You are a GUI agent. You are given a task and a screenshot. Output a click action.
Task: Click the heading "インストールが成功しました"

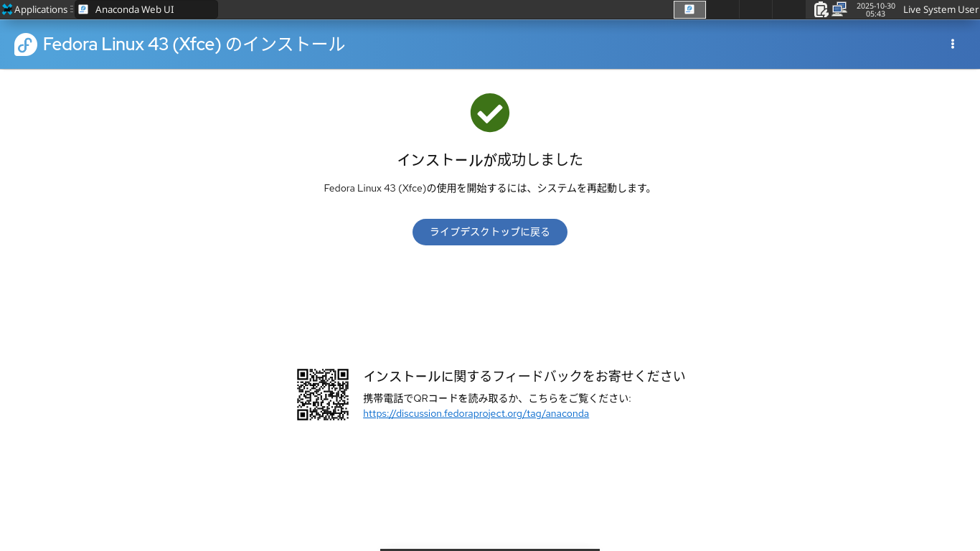(x=490, y=159)
